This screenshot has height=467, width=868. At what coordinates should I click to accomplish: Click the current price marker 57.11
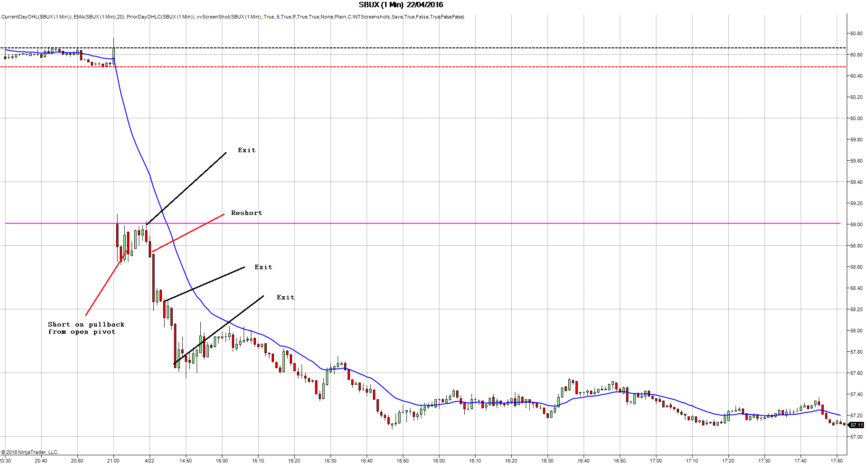(857, 425)
